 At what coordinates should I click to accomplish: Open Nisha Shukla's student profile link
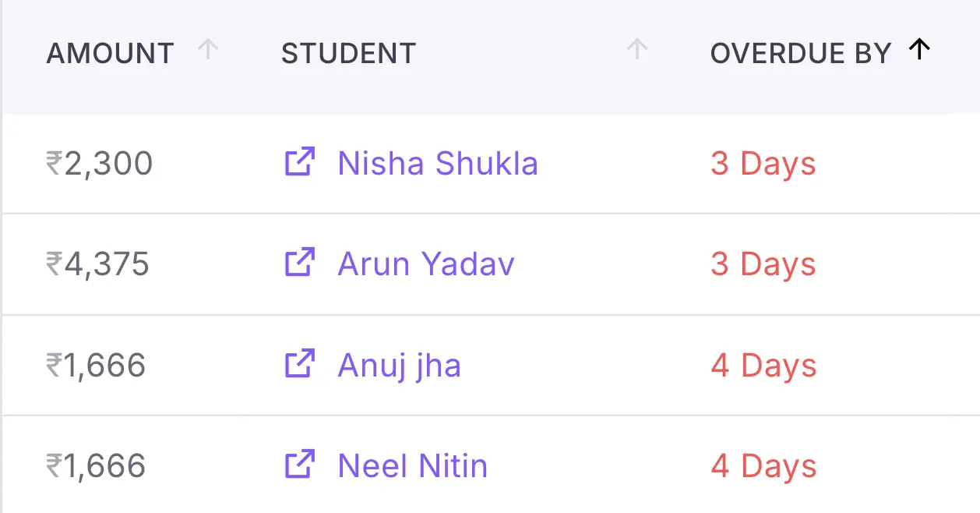tap(437, 164)
